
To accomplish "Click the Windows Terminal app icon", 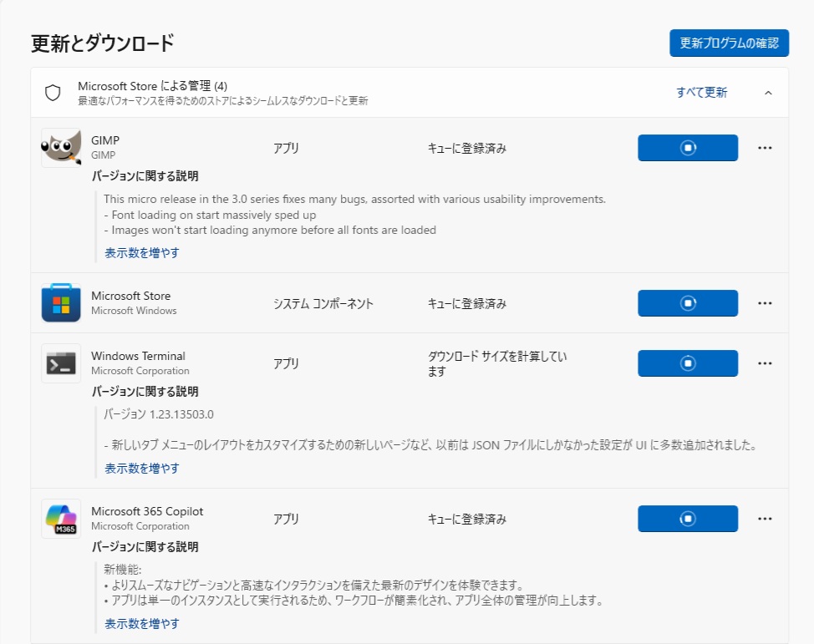I will [61, 363].
